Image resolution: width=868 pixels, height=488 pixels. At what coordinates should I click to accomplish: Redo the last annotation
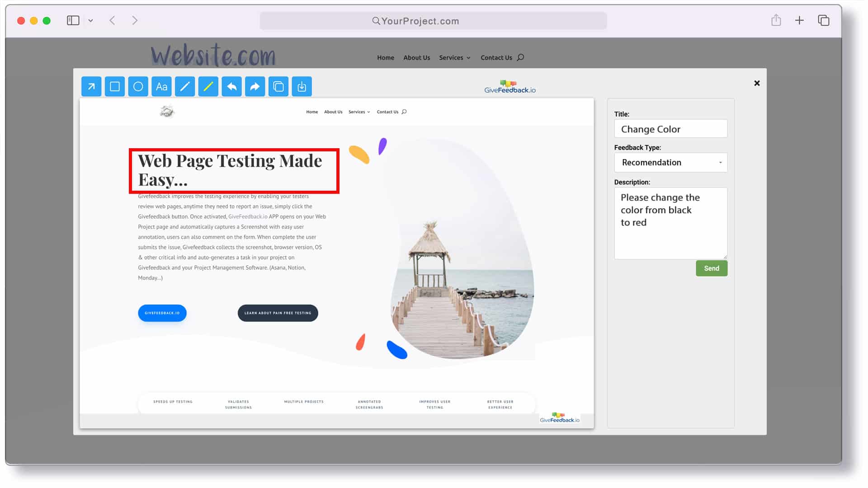tap(255, 86)
